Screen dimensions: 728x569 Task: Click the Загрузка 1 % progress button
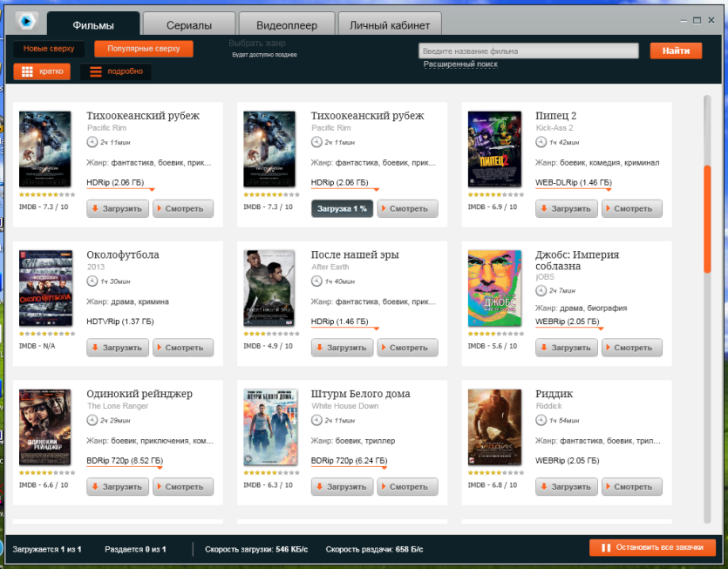pyautogui.click(x=342, y=208)
